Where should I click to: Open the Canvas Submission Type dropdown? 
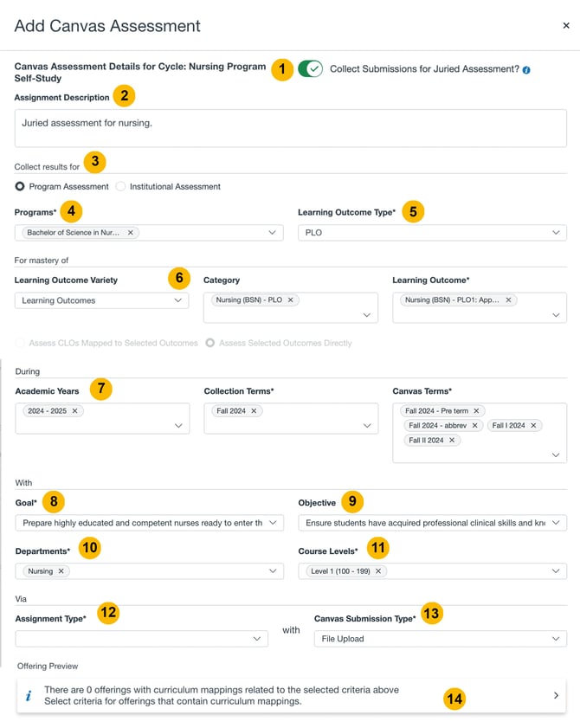point(440,639)
